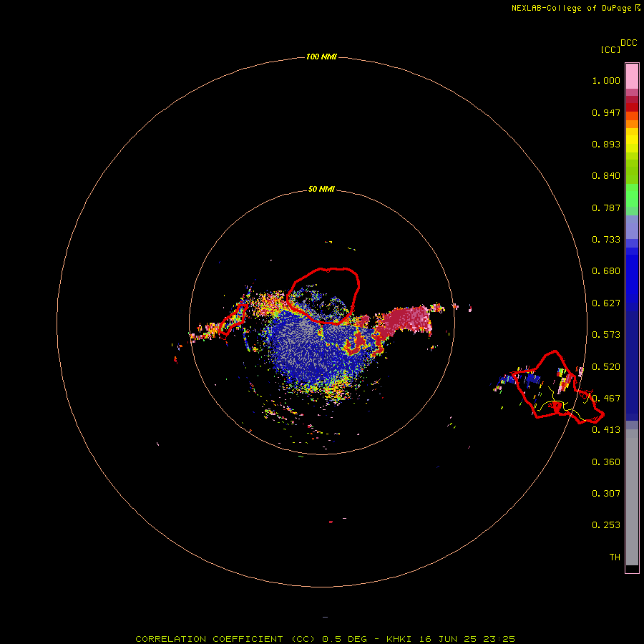The height and width of the screenshot is (644, 644).
Task: Click the 0.627 color scale value
Action: (606, 303)
